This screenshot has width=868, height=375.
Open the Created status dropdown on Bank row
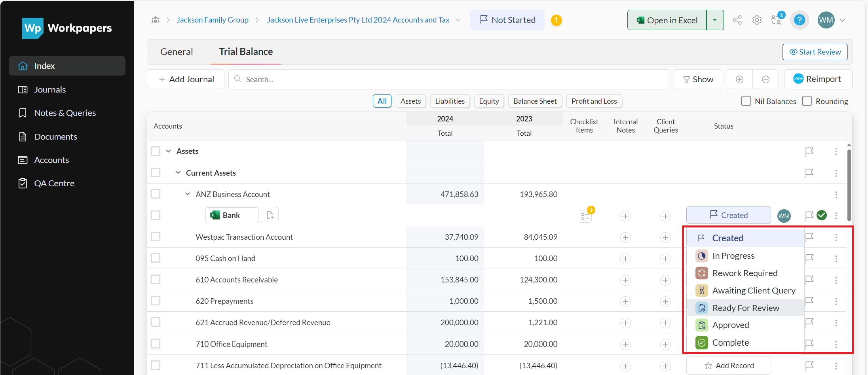tap(728, 215)
